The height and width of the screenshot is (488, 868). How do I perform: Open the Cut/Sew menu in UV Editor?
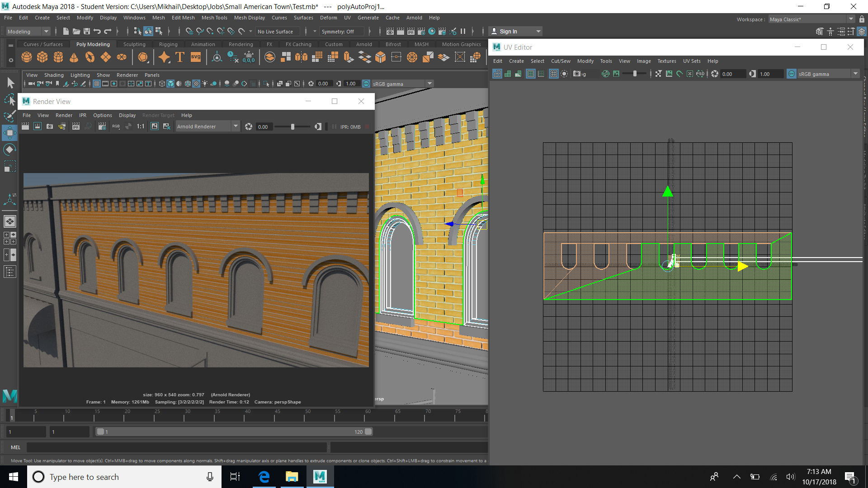coord(560,61)
